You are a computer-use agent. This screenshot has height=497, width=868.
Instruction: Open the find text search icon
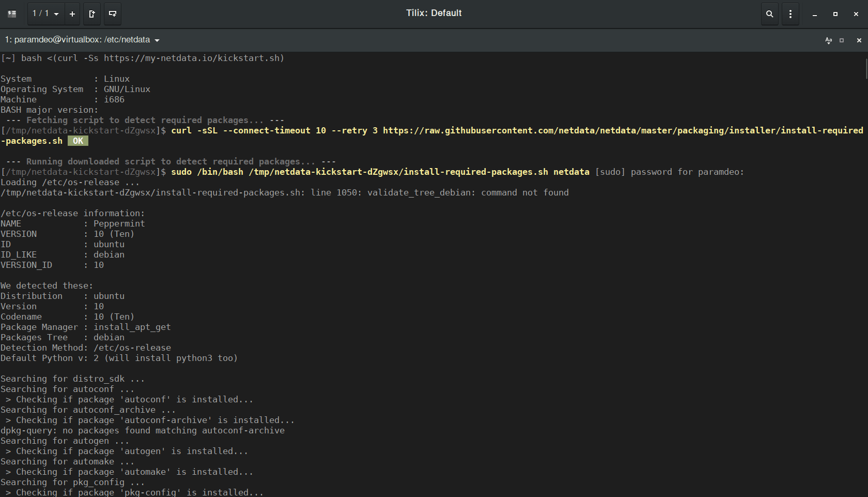[x=770, y=14]
